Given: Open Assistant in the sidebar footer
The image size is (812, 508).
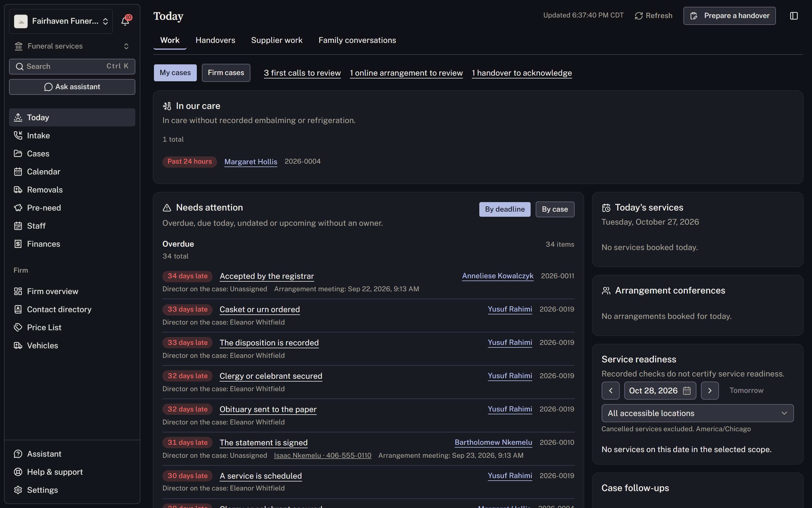Looking at the screenshot, I should pos(72,454).
